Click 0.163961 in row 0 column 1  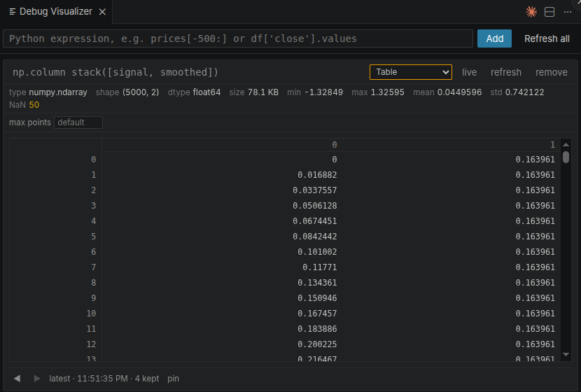click(535, 160)
